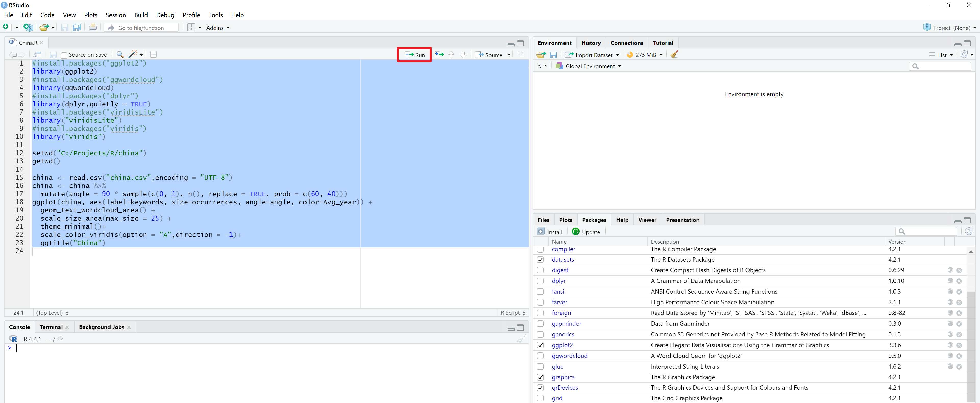Clear environment objects with the broom icon

point(674,54)
